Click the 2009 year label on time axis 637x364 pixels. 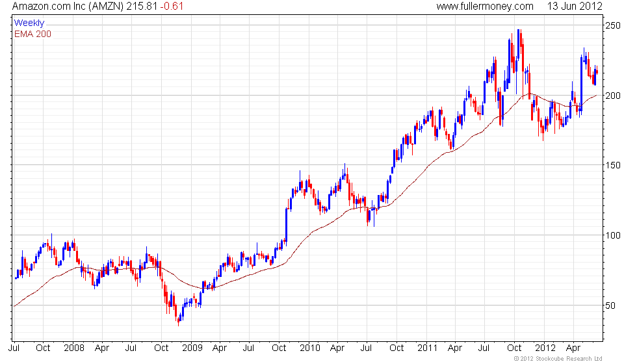coord(192,348)
